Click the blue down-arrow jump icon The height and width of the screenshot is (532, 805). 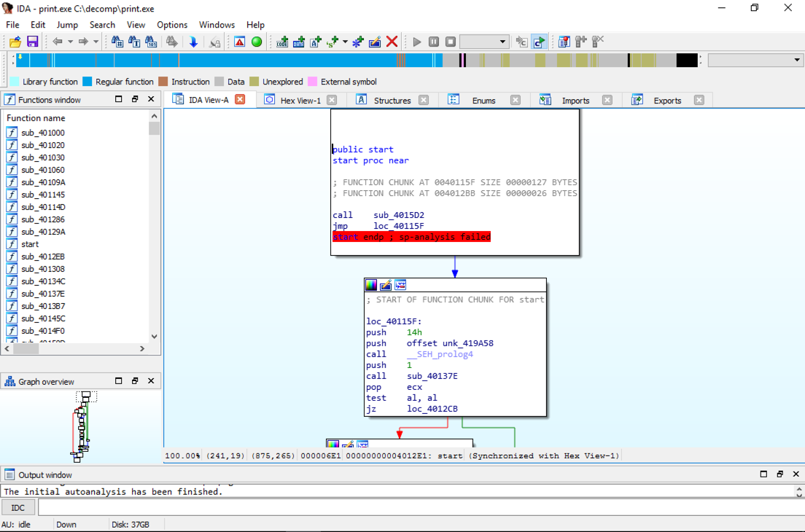click(193, 42)
